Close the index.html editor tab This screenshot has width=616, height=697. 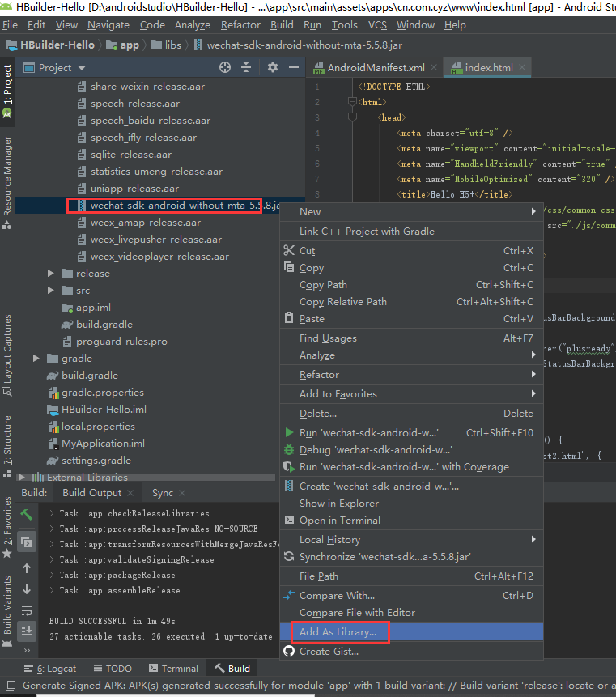pos(522,67)
